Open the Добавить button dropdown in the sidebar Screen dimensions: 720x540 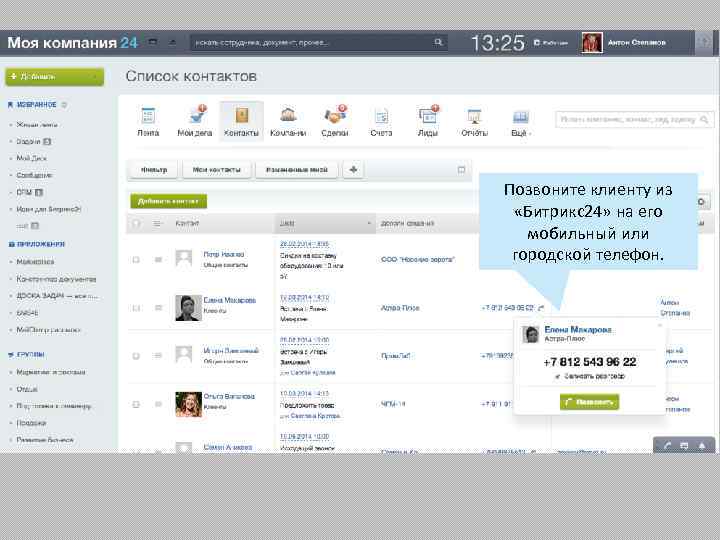coord(95,77)
